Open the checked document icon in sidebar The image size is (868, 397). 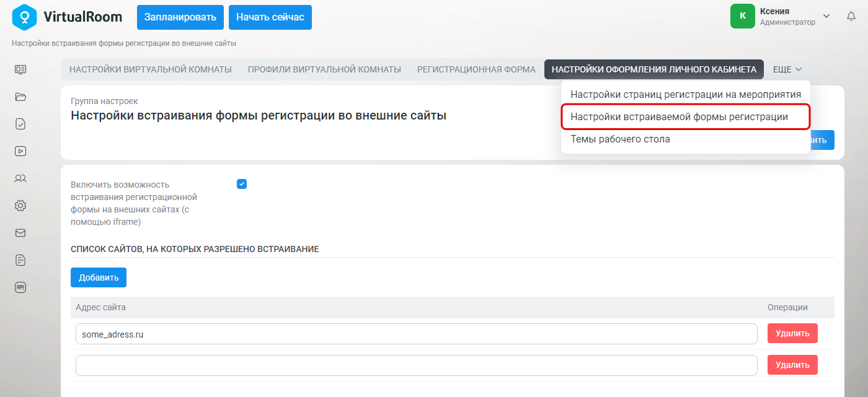[x=20, y=124]
